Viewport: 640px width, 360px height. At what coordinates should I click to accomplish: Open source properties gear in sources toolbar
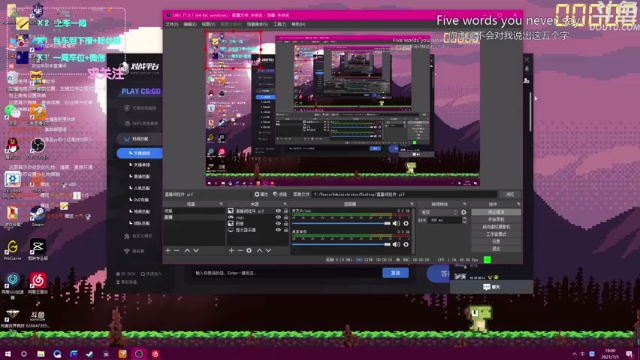point(249,250)
